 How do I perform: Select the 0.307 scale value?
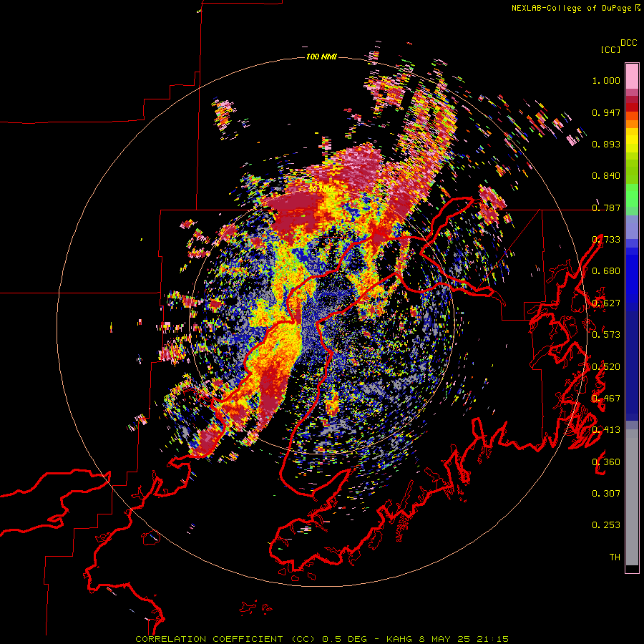point(606,494)
